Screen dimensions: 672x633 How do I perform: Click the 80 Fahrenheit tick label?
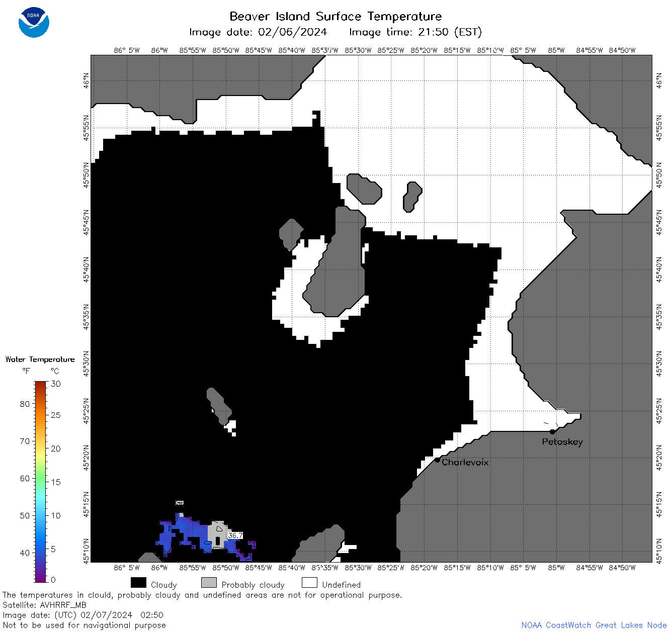pos(25,404)
